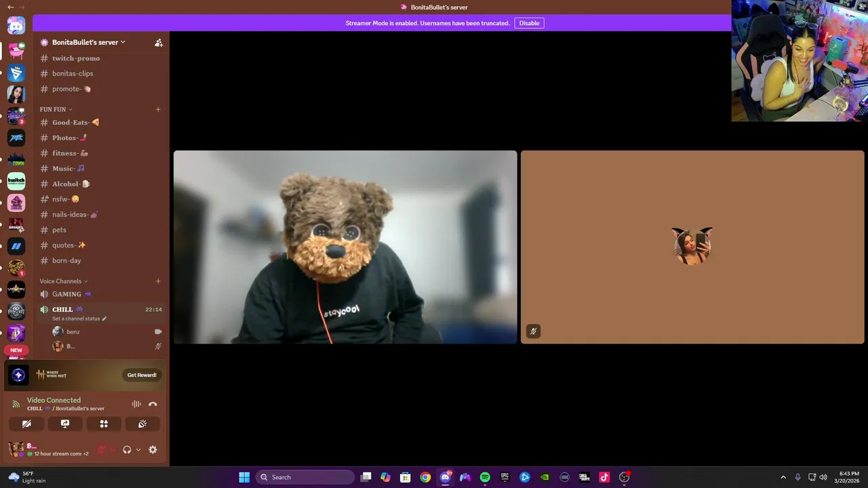This screenshot has height=488, width=868.
Task: Toggle noise suppression waveform icon
Action: point(136,404)
